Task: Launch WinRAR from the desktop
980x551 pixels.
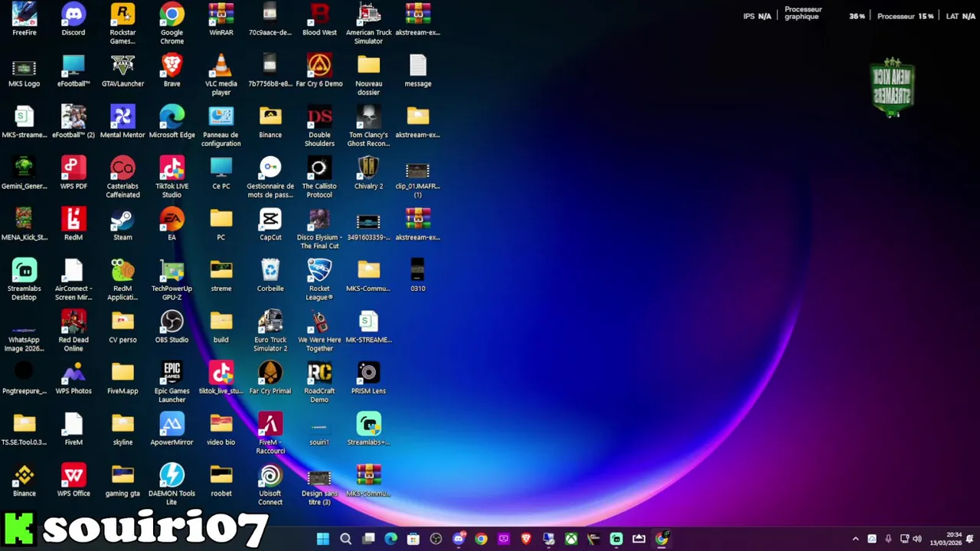Action: [x=221, y=19]
